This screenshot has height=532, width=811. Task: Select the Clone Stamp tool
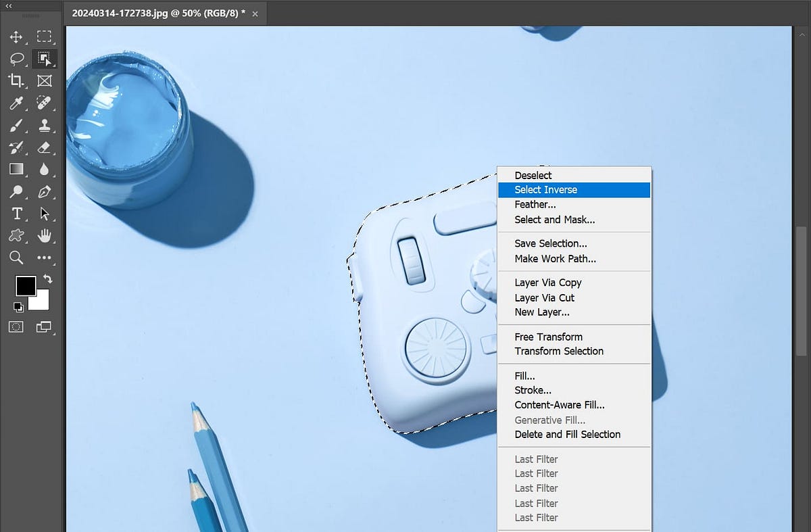coord(44,125)
